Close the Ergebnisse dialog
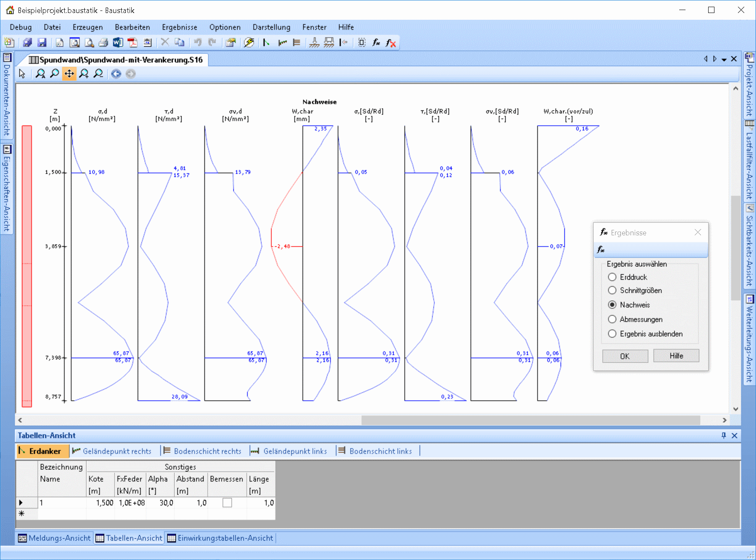Screen dimensions: 756x560 pyautogui.click(x=698, y=232)
